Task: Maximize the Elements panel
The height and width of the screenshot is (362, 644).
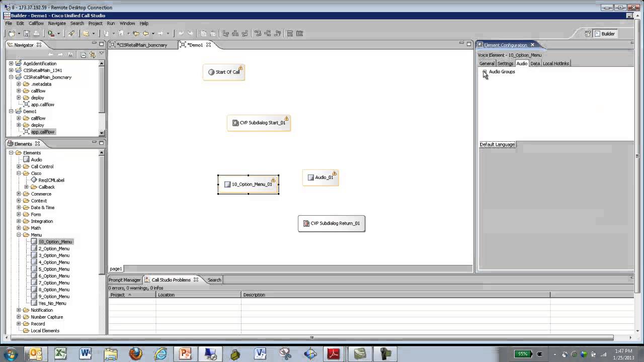Action: (x=101, y=143)
